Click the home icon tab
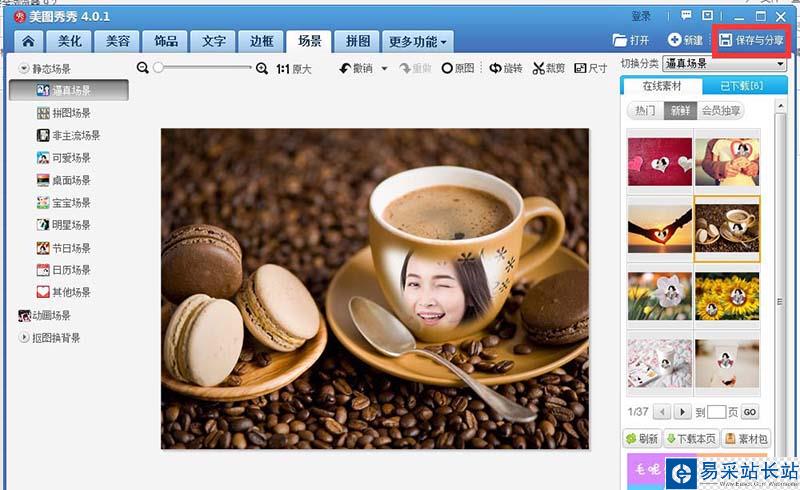The width and height of the screenshot is (800, 490). (x=29, y=41)
